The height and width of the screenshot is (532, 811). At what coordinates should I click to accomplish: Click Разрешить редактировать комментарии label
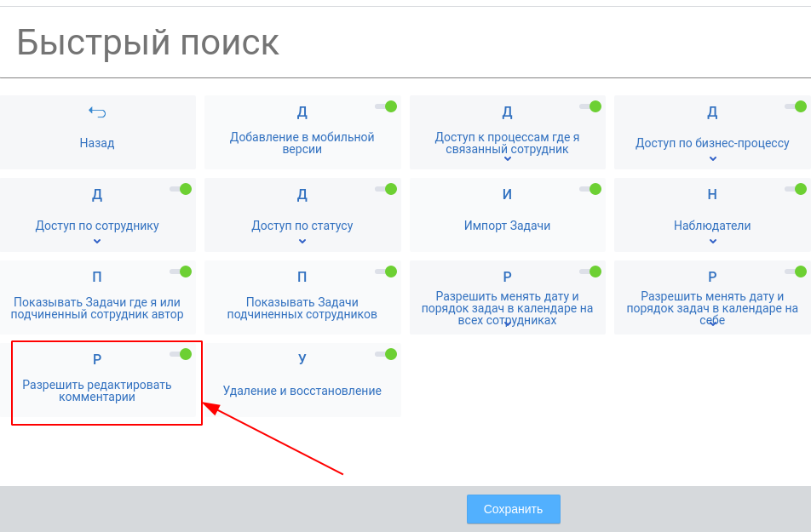pyautogui.click(x=97, y=391)
